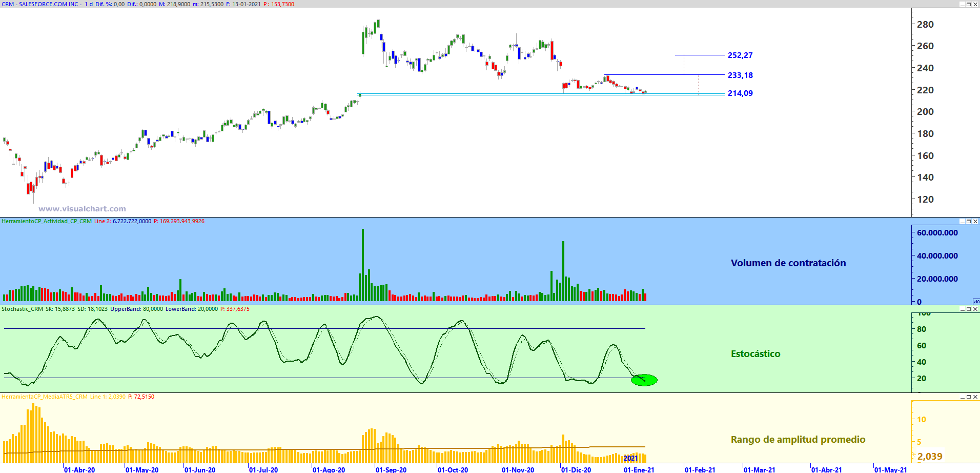This screenshot has height=473, width=980.
Task: Maximize the volume indicator panel
Action: click(x=969, y=221)
